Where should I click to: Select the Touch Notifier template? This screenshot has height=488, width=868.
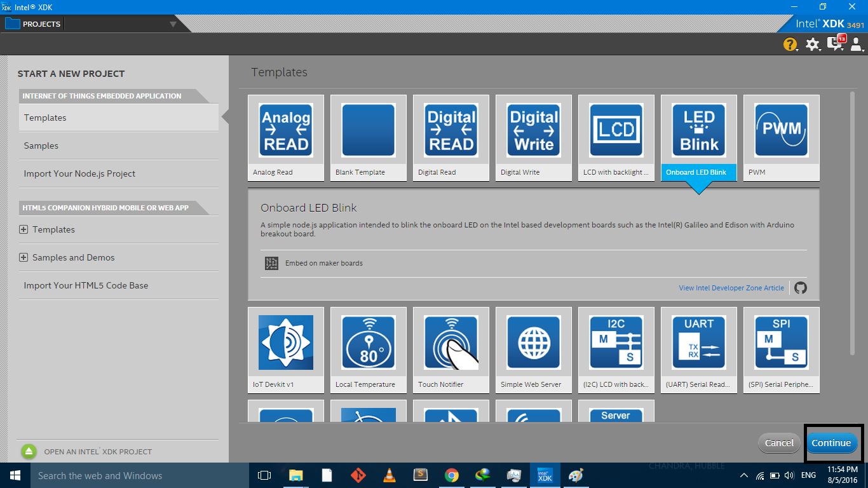pyautogui.click(x=451, y=350)
